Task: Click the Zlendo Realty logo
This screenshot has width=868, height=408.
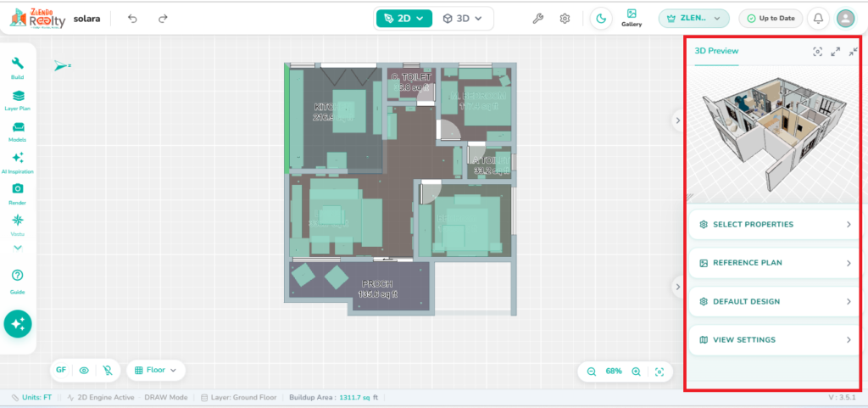Action: [37, 18]
